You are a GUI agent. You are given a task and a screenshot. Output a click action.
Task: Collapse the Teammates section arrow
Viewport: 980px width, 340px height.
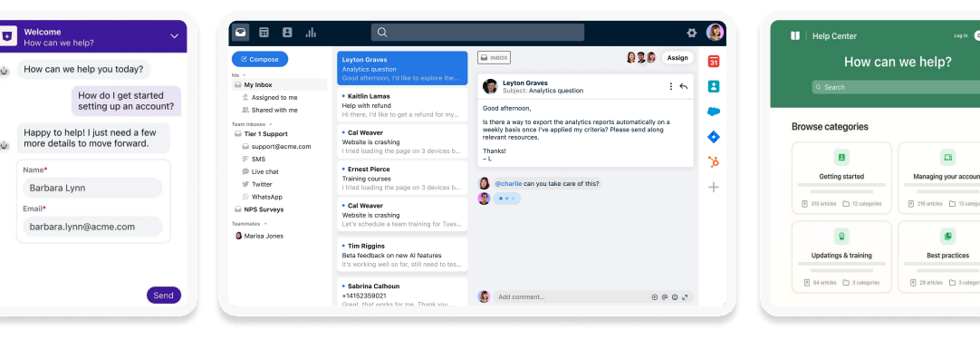(x=265, y=224)
